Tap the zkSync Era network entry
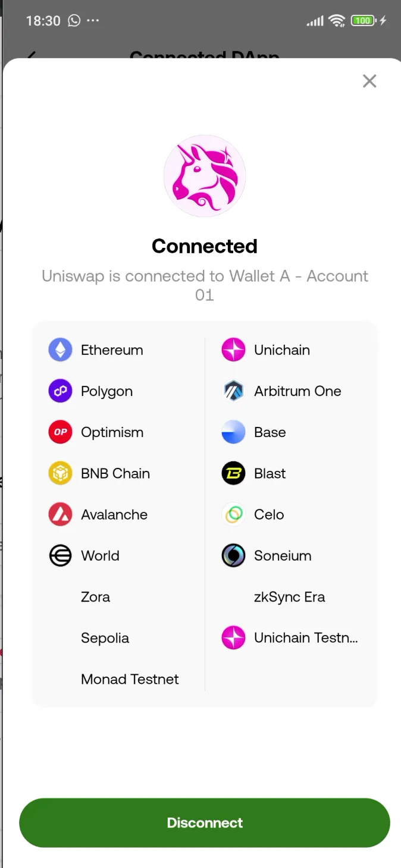 click(x=289, y=596)
